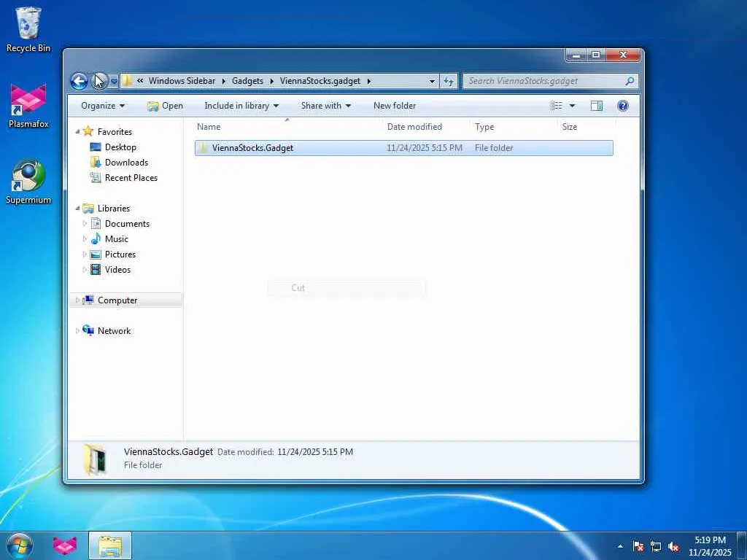Open the Recycle Bin desktop icon
This screenshot has width=747, height=560.
pos(28,29)
